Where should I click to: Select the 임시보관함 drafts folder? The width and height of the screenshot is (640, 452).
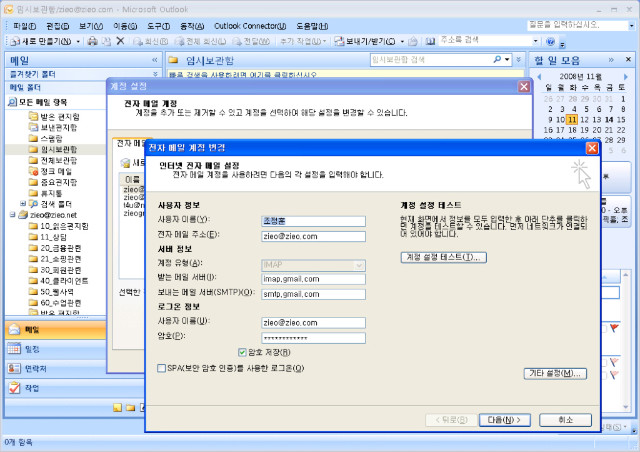pos(53,149)
